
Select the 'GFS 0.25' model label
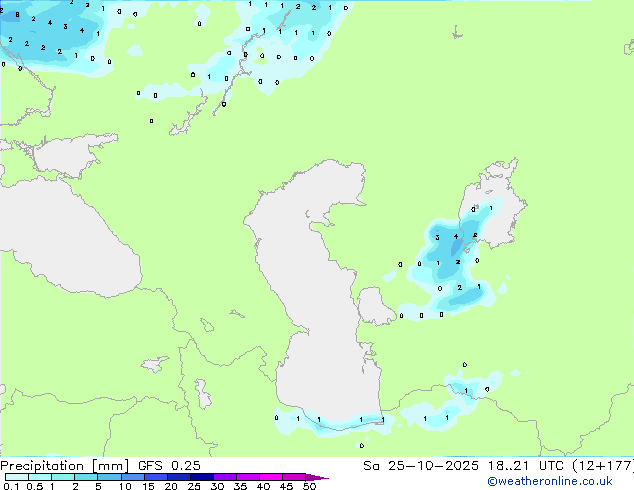[x=169, y=466]
